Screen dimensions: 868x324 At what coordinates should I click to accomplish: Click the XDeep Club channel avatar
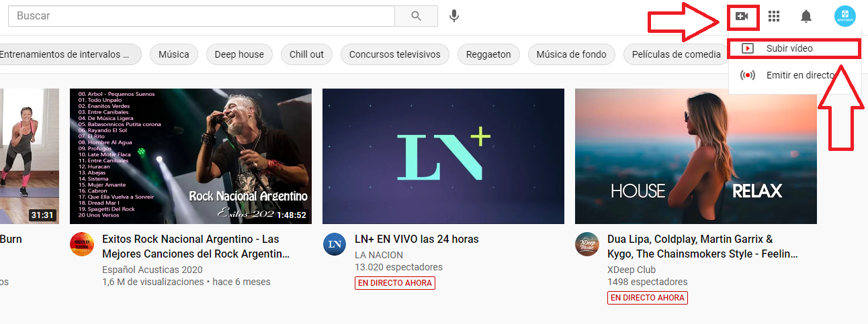pos(587,244)
